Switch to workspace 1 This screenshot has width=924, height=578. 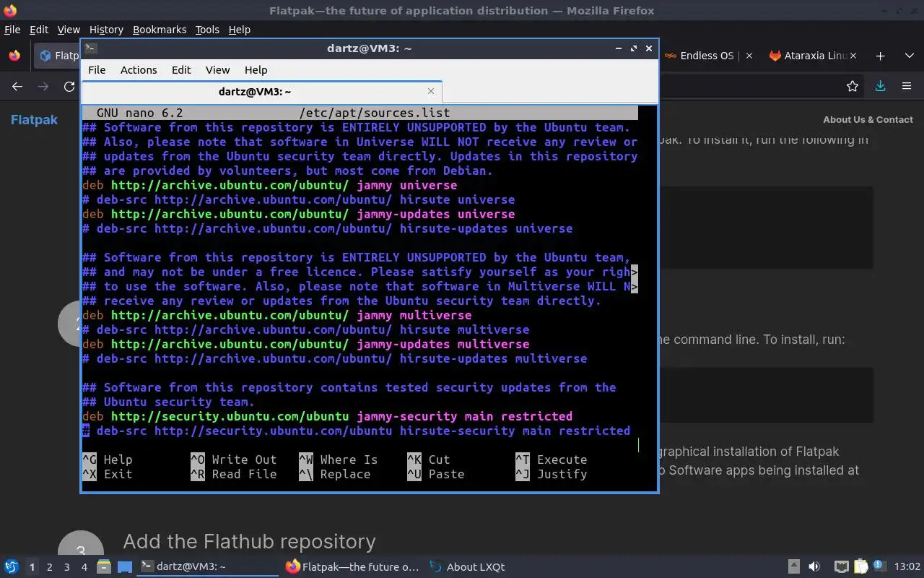[32, 567]
